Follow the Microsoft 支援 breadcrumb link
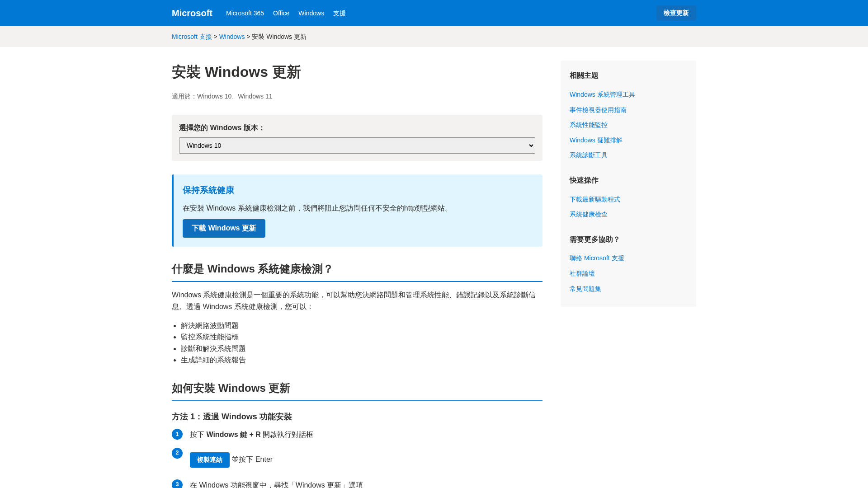The height and width of the screenshot is (488, 868). click(192, 37)
